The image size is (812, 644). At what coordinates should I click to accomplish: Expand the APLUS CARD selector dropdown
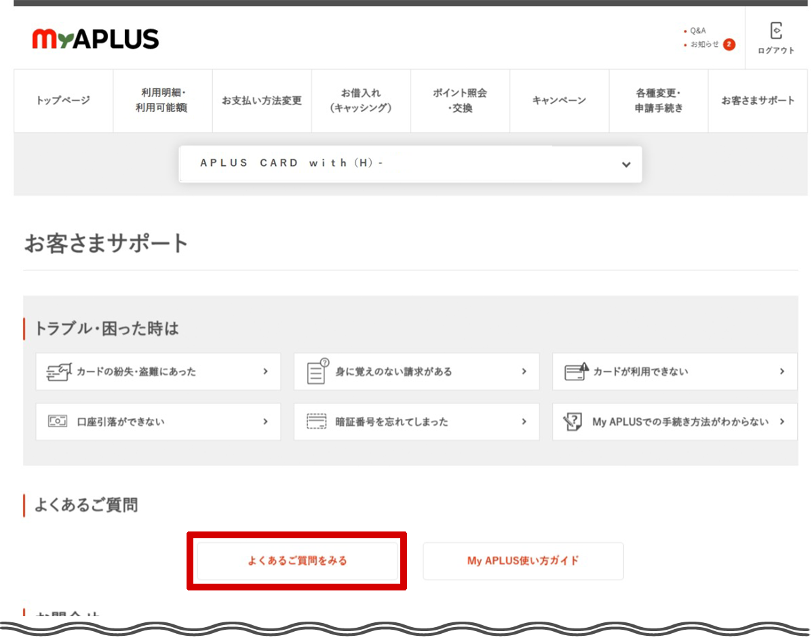(x=625, y=165)
